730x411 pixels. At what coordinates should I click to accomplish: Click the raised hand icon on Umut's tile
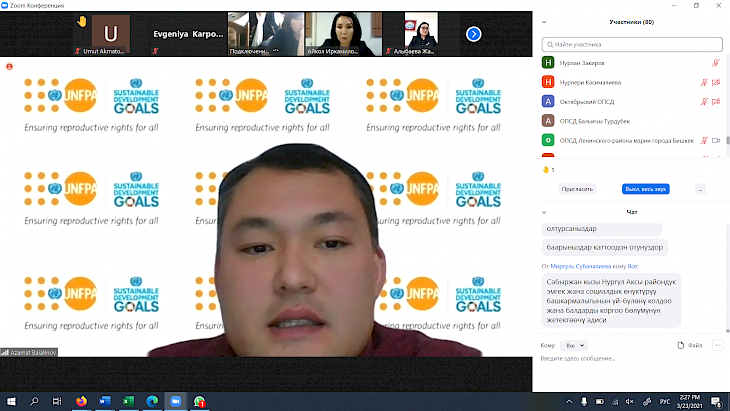(x=82, y=21)
